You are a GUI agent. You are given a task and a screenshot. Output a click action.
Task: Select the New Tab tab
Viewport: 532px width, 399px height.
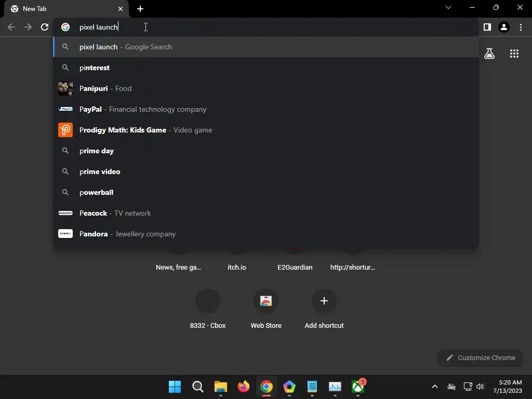coord(66,9)
